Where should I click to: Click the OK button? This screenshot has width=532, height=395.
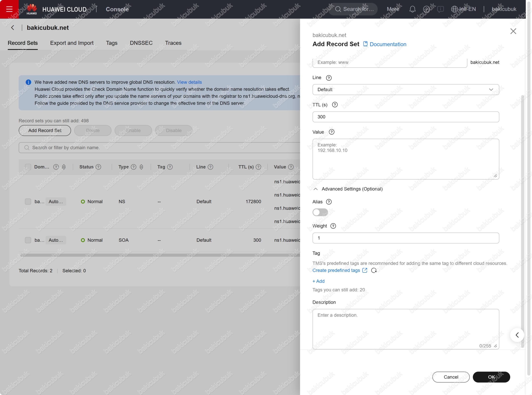[491, 377]
